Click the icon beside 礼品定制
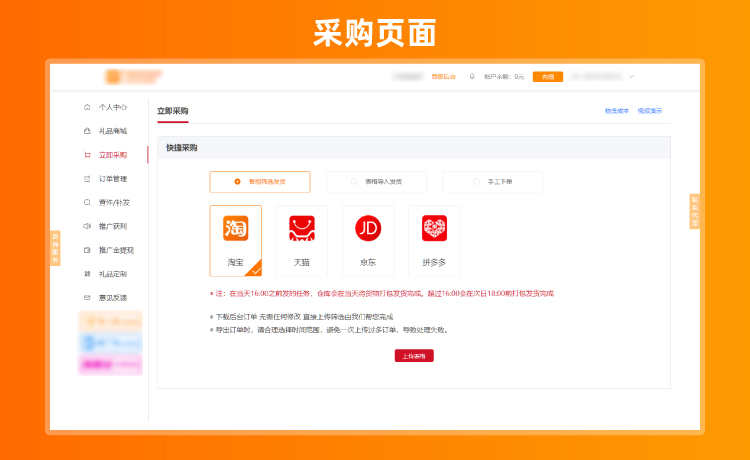 click(87, 274)
